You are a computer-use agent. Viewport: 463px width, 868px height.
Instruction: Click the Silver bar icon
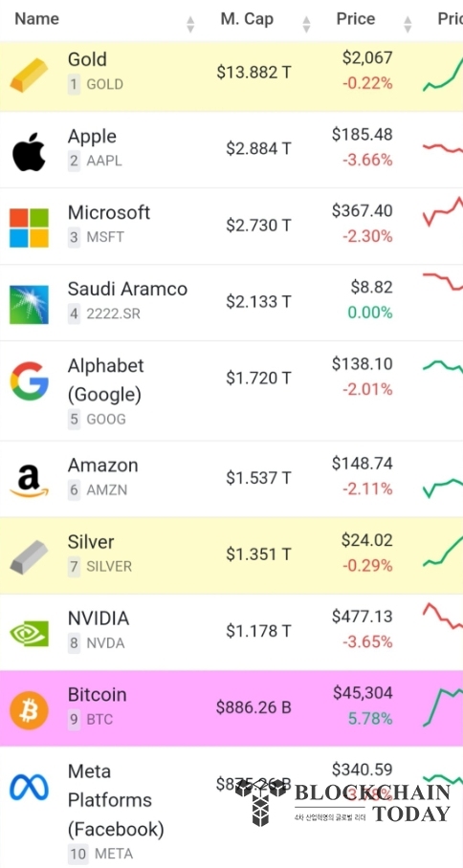(x=29, y=557)
